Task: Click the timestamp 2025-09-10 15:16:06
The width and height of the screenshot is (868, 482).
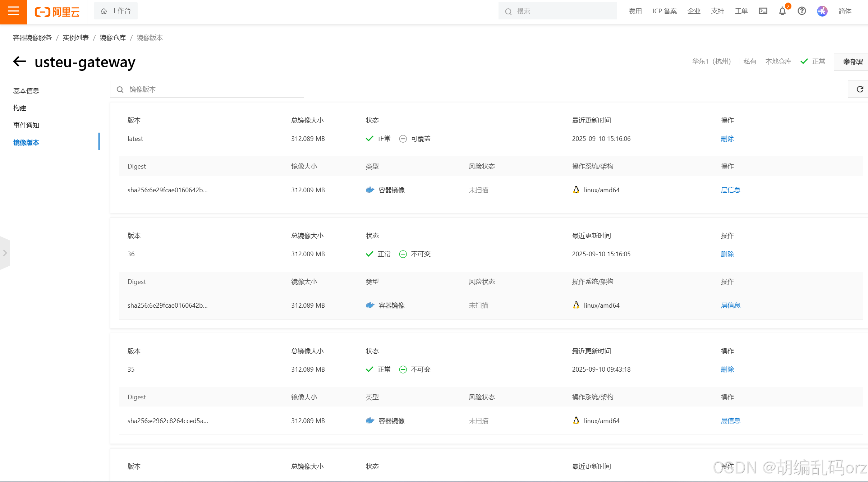Action: pos(601,139)
